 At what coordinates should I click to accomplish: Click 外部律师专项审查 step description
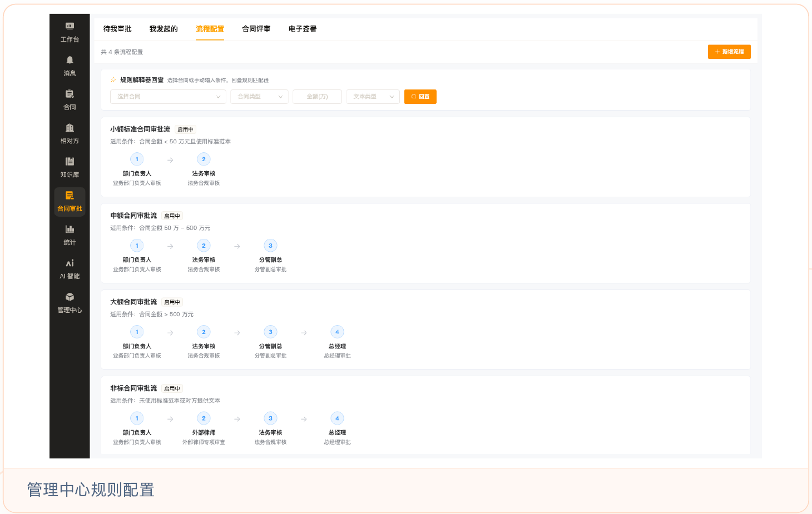204,442
